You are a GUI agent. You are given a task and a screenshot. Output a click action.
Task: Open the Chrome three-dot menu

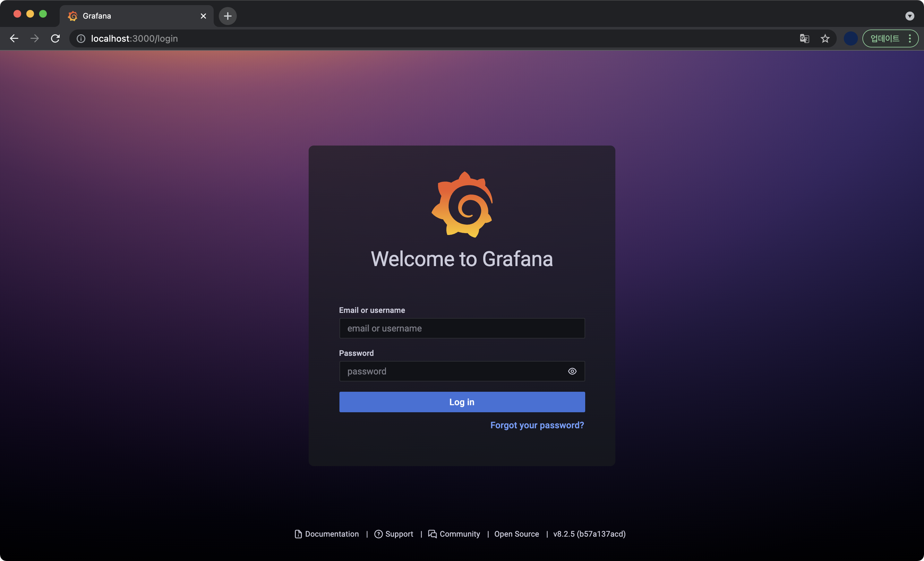(x=910, y=38)
